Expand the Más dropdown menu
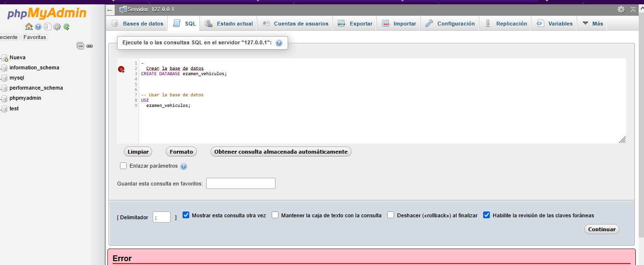 point(592,24)
